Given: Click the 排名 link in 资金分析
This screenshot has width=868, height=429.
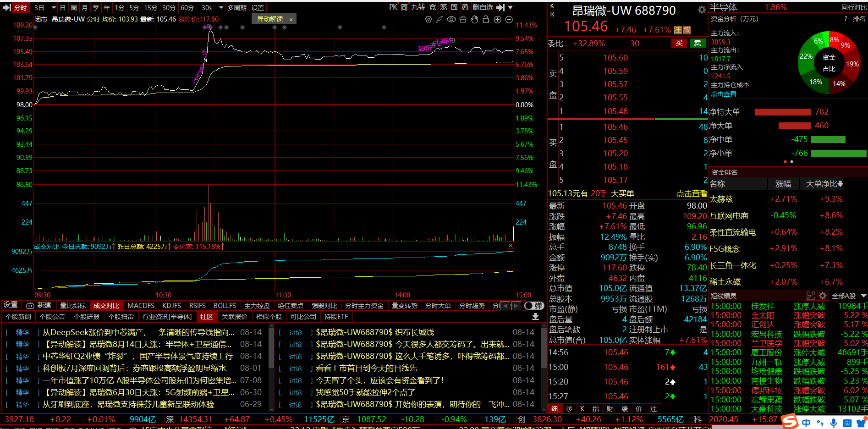Looking at the screenshot, I should click(859, 19).
